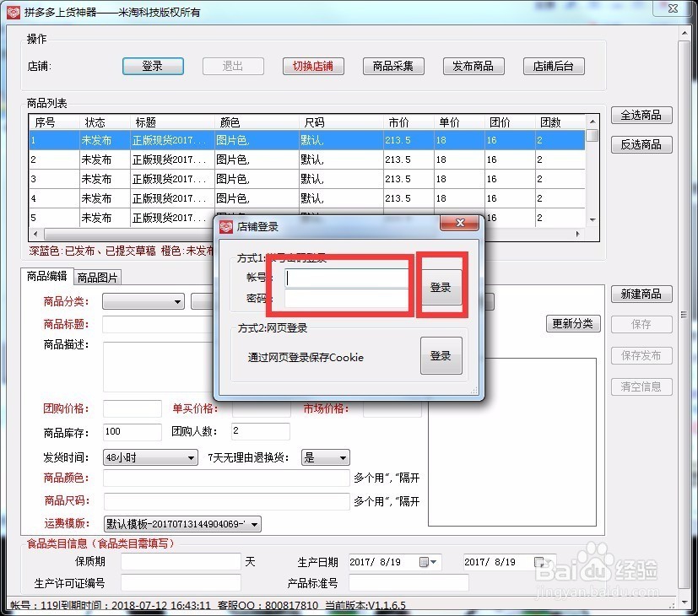698x616 pixels.
Task: Click the 商品描述 text area
Action: pos(158,367)
